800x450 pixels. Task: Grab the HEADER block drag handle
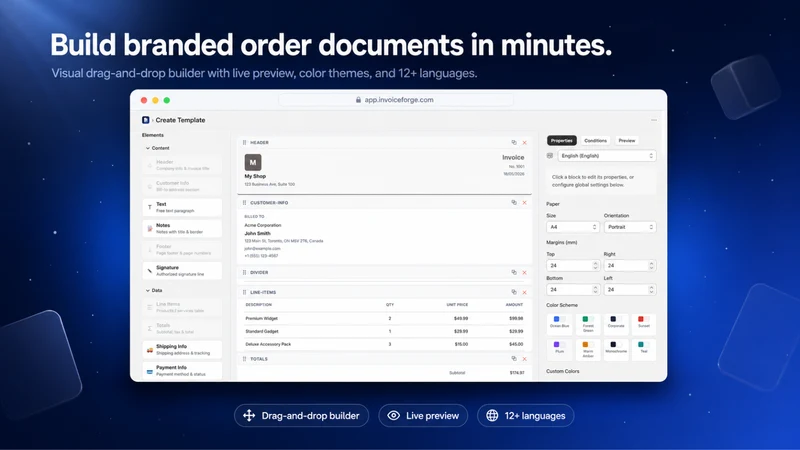pyautogui.click(x=244, y=142)
